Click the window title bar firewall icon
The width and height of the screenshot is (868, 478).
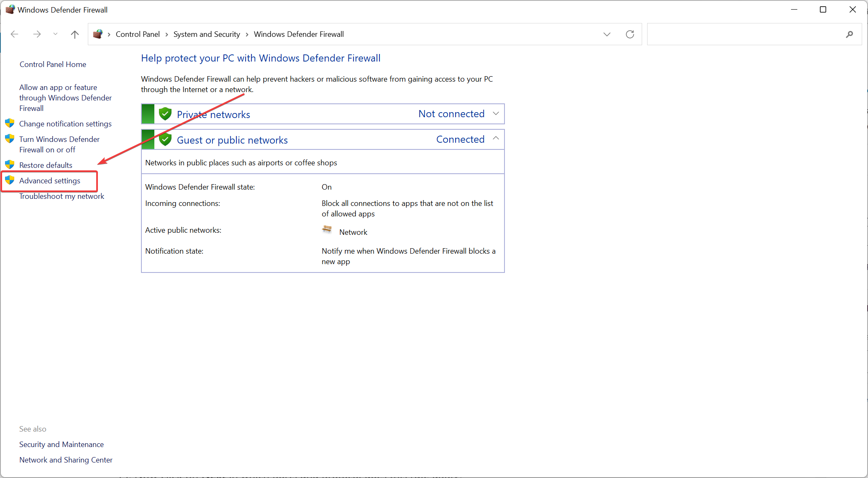(10, 9)
